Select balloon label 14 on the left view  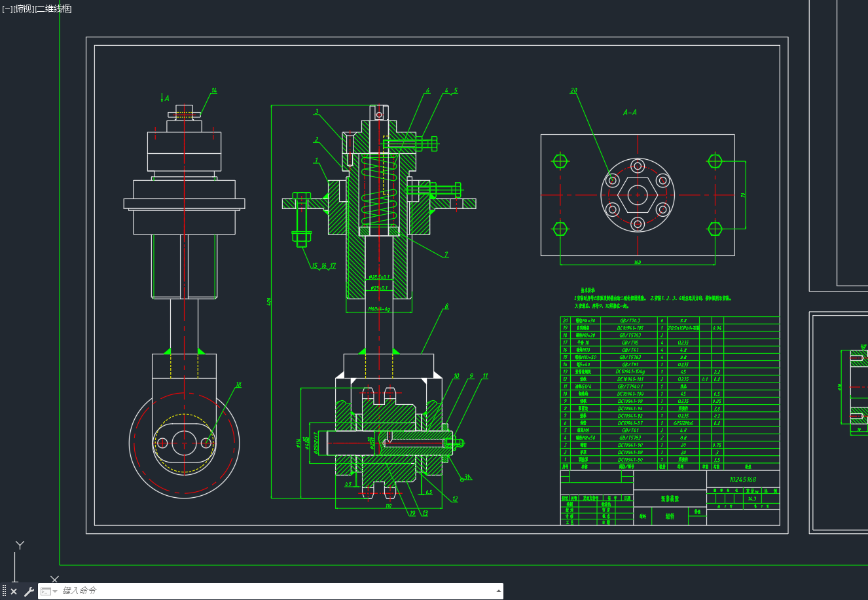[x=214, y=91]
